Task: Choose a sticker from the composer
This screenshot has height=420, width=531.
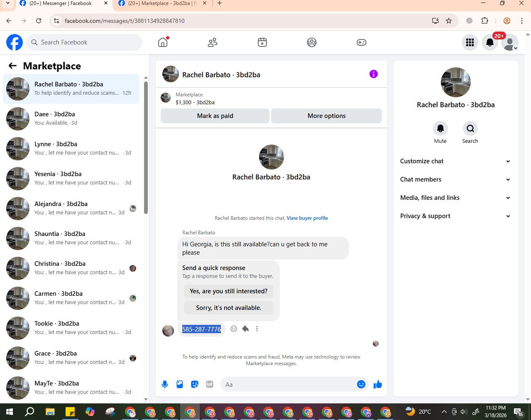Action: (x=195, y=384)
